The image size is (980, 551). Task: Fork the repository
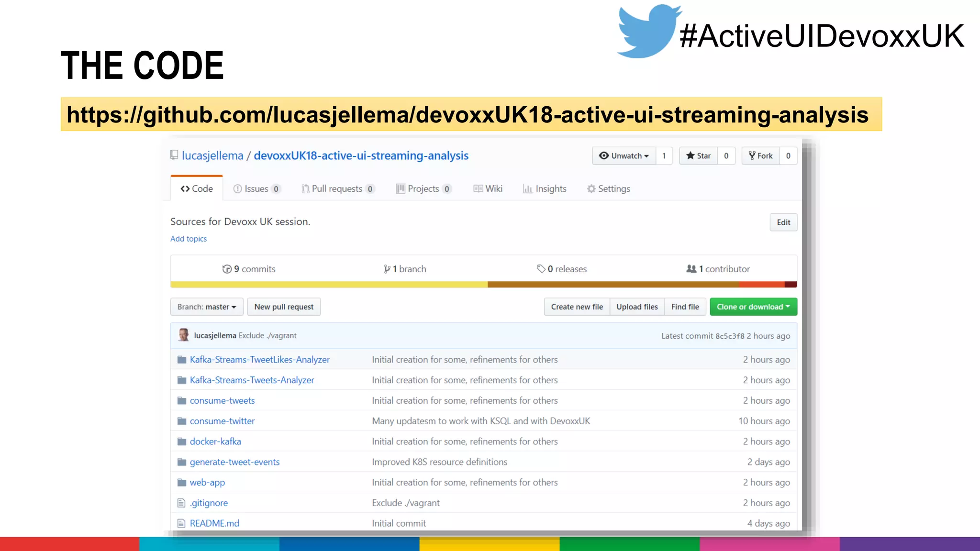[x=760, y=156]
